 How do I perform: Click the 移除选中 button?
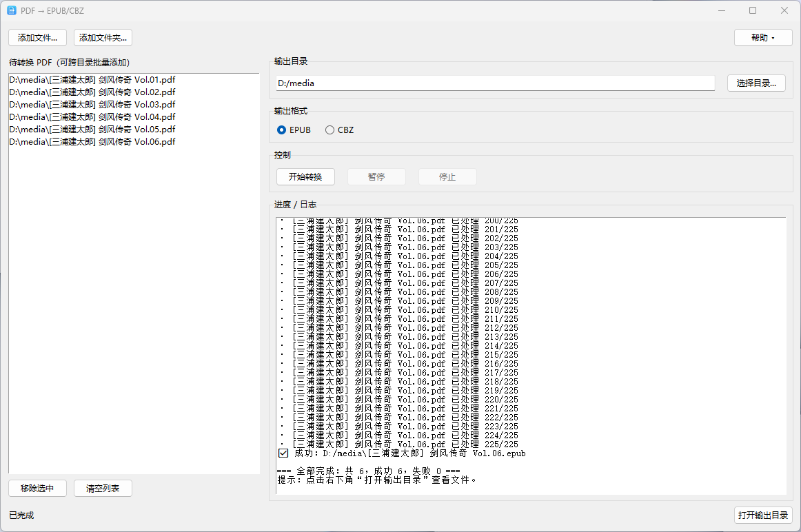tap(38, 489)
